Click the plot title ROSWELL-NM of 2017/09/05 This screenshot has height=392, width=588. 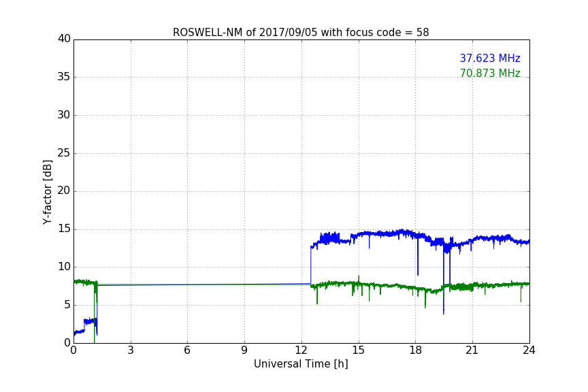pos(301,33)
